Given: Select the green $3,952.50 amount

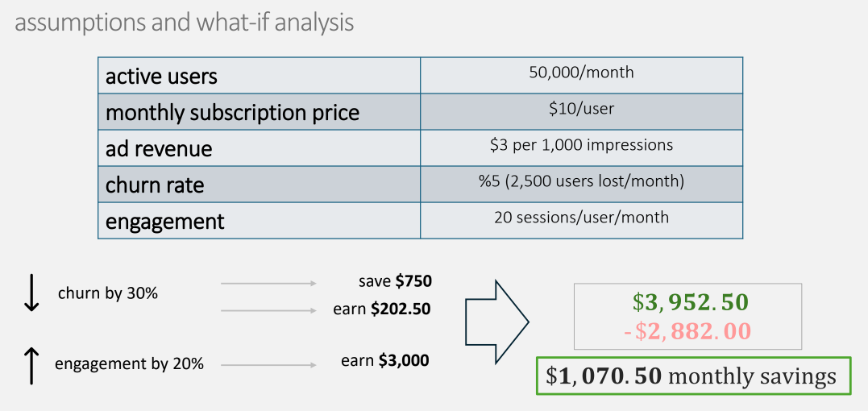Looking at the screenshot, I should coord(690,303).
